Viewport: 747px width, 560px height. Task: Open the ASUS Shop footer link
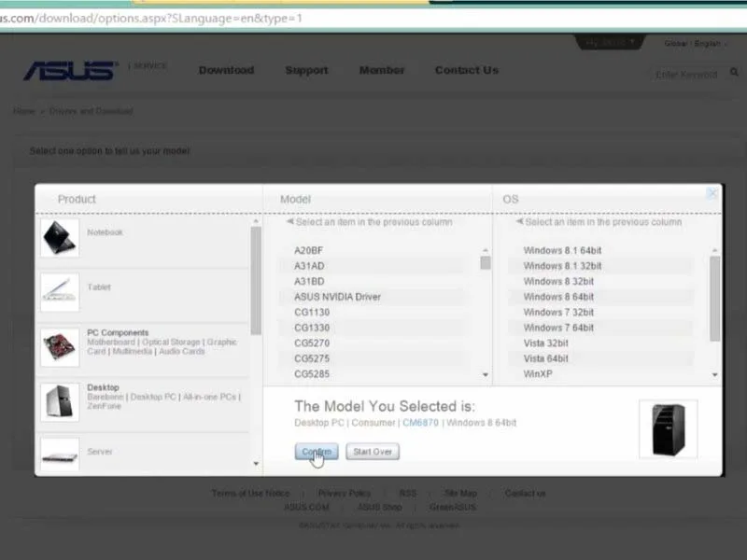pyautogui.click(x=380, y=507)
